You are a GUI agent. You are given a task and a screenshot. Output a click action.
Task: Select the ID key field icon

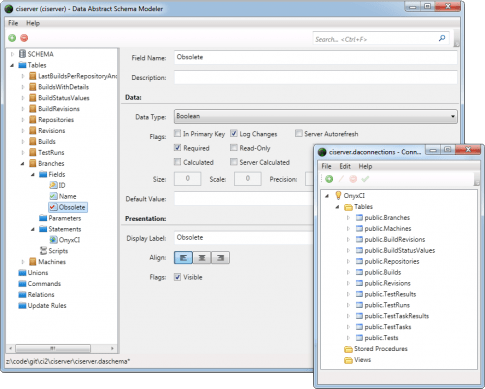pyautogui.click(x=53, y=185)
